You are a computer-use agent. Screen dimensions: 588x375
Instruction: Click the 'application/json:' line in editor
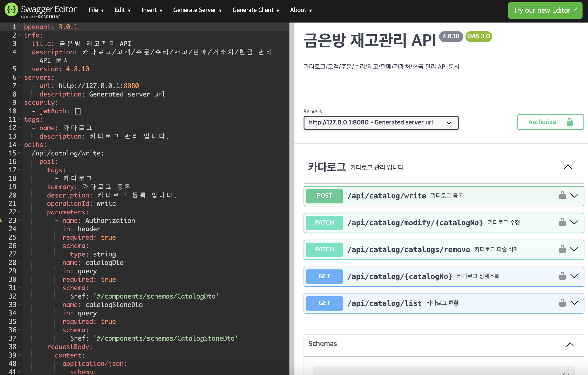tap(95, 364)
